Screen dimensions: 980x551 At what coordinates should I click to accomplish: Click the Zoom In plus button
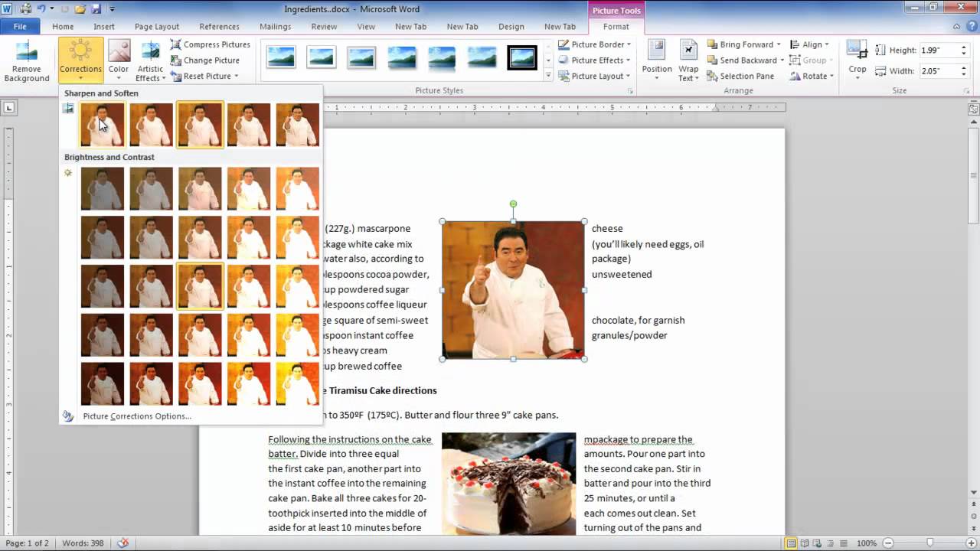[x=970, y=543]
